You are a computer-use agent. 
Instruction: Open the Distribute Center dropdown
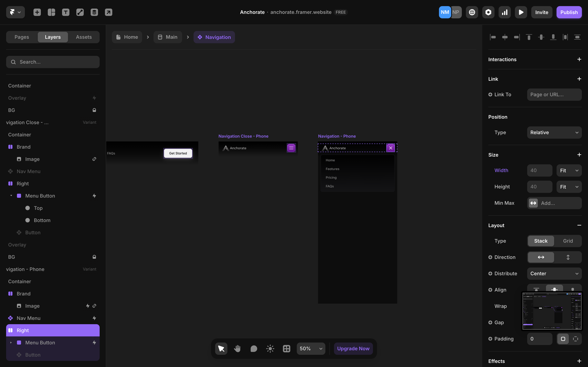pos(554,274)
